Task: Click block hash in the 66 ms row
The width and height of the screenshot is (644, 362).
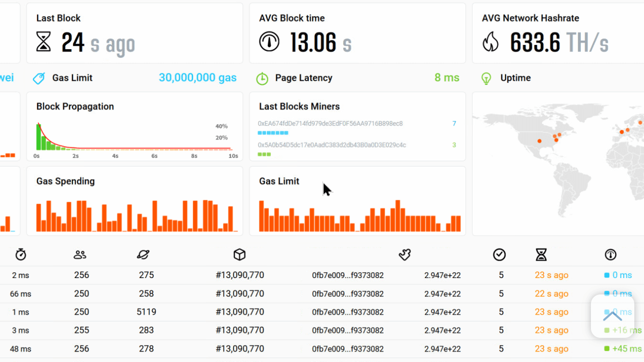Action: [x=348, y=293]
